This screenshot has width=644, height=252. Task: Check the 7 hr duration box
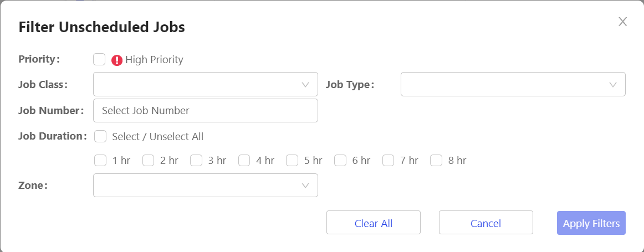(x=388, y=160)
